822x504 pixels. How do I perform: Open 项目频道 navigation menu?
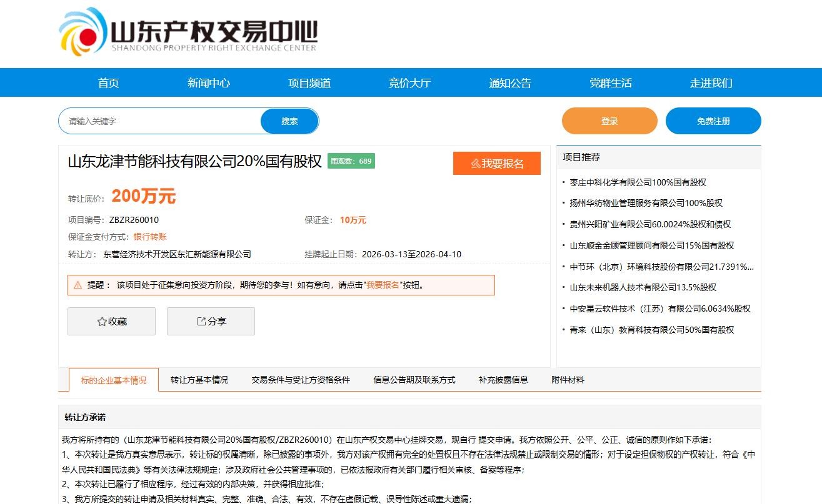coord(309,83)
